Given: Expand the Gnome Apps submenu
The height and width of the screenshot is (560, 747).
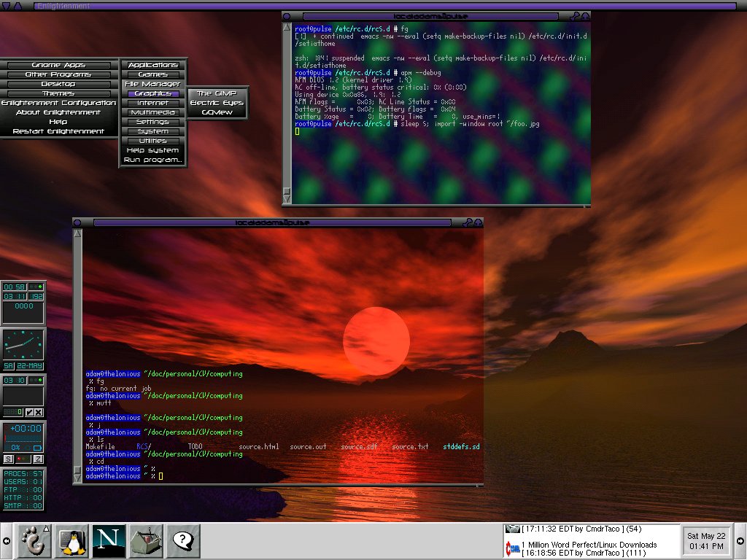Looking at the screenshot, I should 58,65.
